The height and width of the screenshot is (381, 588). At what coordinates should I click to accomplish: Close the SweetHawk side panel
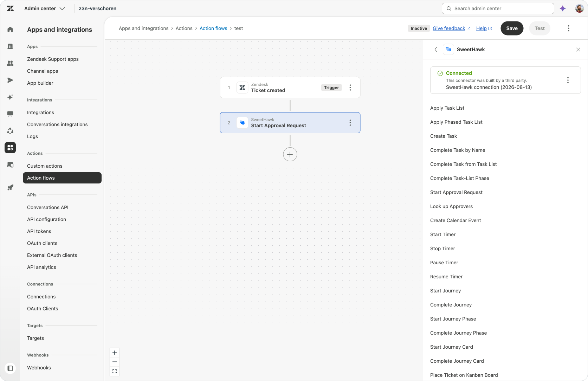tap(578, 50)
